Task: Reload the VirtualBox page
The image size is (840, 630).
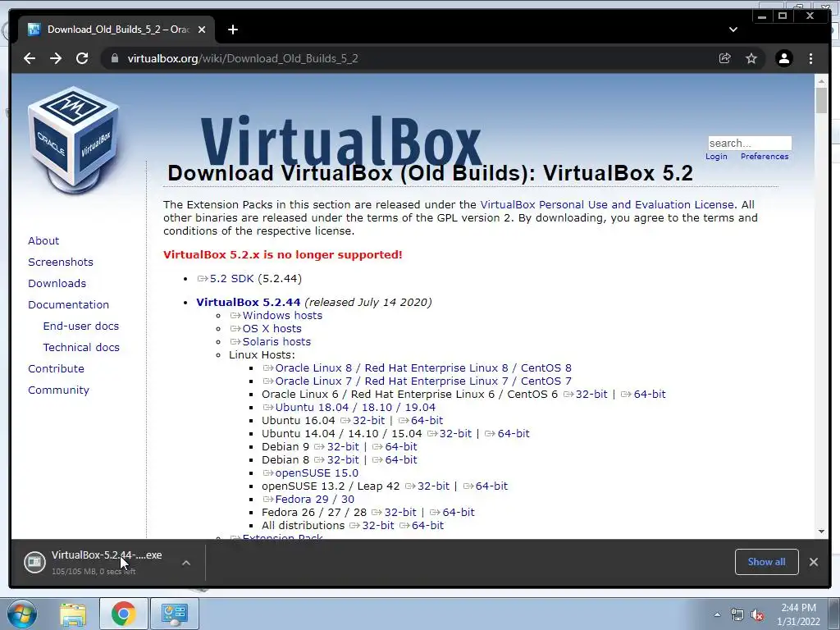Action: pos(82,58)
